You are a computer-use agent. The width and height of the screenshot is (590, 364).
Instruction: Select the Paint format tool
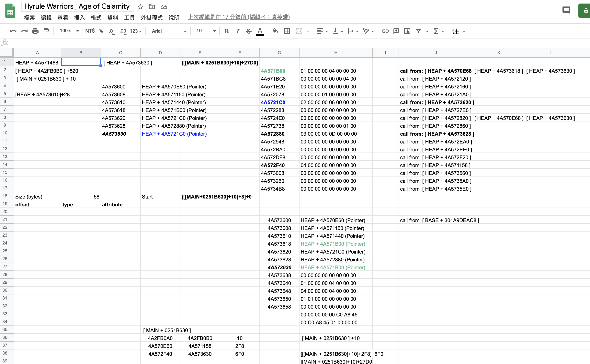point(46,31)
